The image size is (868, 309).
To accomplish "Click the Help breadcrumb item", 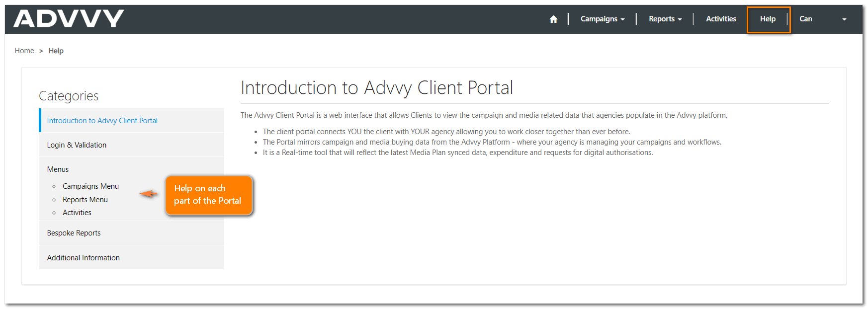I will point(56,51).
